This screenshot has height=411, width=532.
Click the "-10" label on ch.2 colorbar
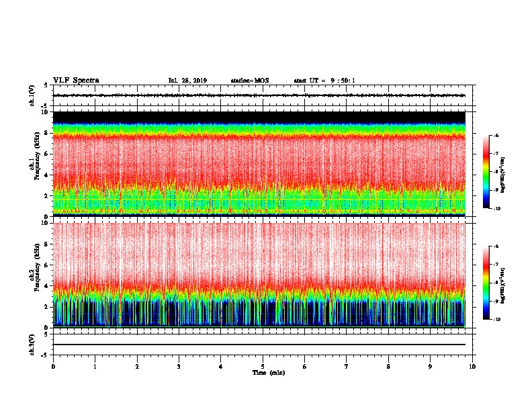(496, 320)
